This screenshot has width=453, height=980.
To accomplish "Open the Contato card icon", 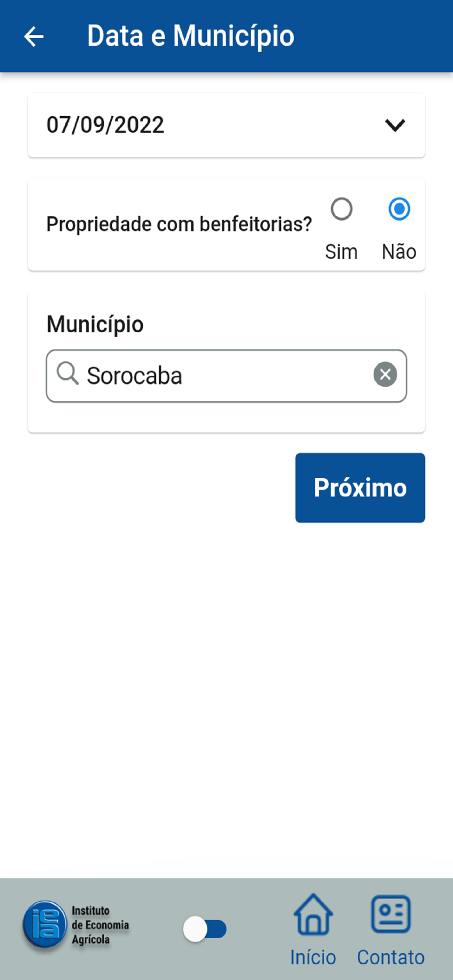I will pyautogui.click(x=391, y=914).
